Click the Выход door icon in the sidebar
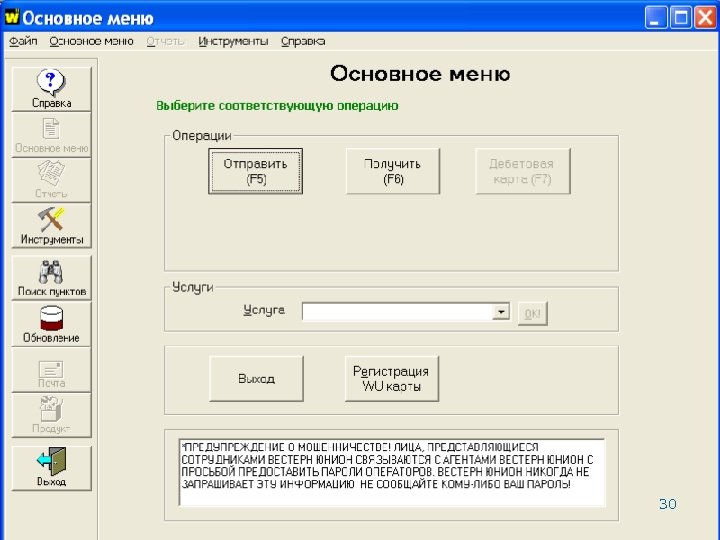Viewport: 720px width, 540px height. [51, 468]
